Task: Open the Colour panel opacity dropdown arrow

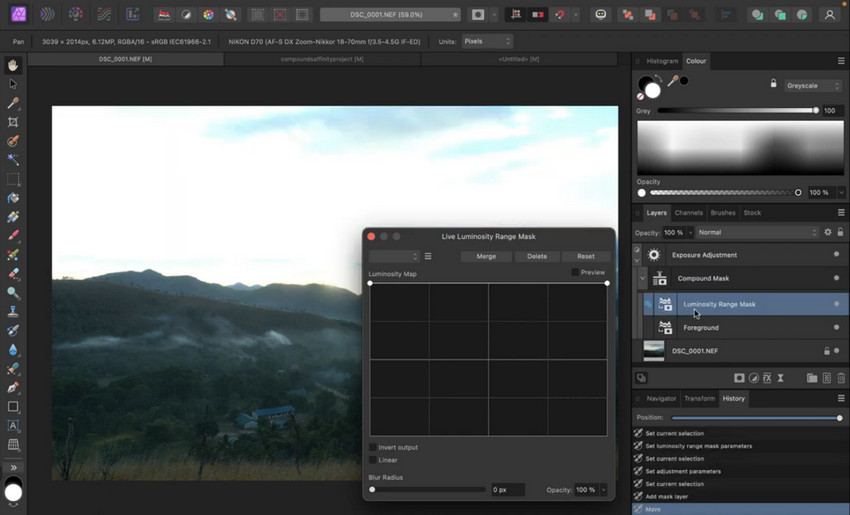Action: click(841, 192)
